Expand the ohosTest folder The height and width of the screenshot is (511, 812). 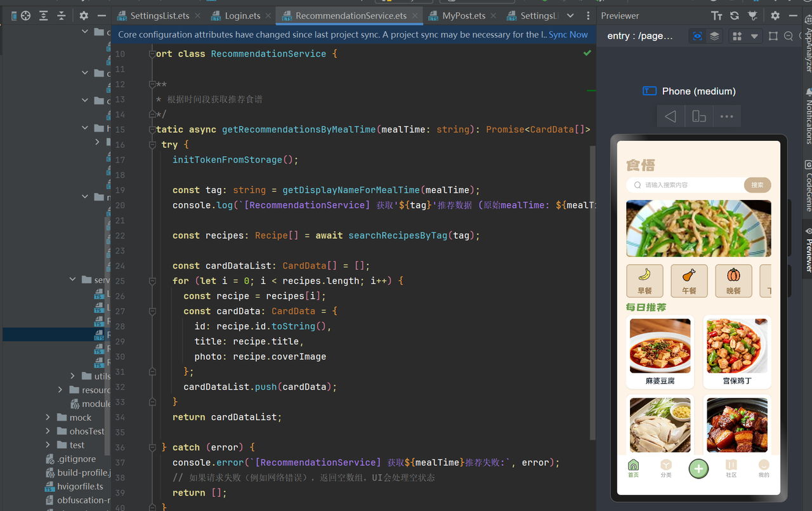(x=48, y=431)
